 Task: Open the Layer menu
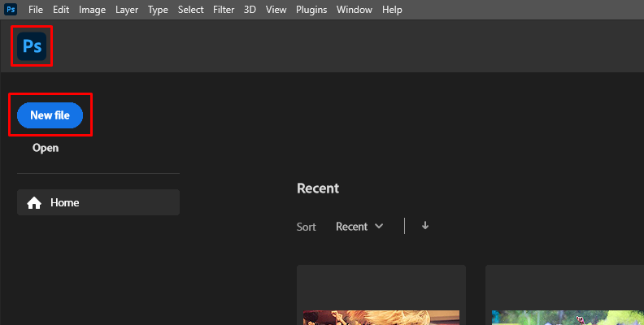pos(127,10)
